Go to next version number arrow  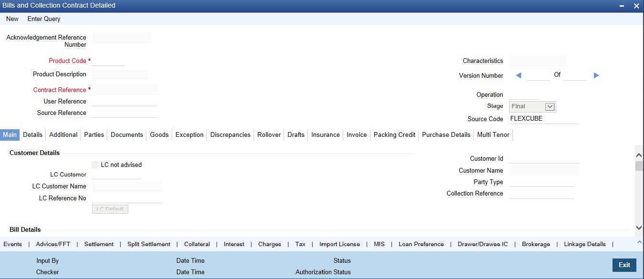(x=596, y=75)
